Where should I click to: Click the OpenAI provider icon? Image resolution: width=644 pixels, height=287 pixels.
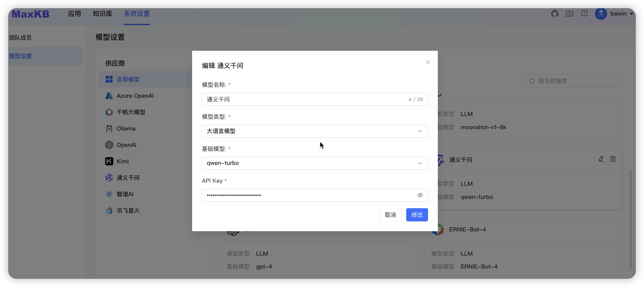109,145
